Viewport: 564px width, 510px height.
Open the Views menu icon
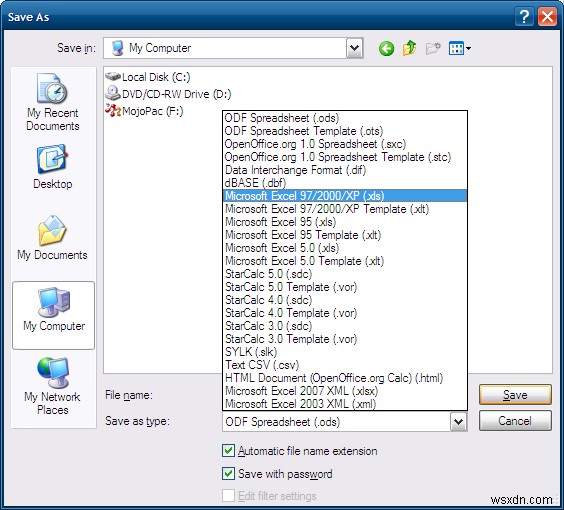pos(459,48)
